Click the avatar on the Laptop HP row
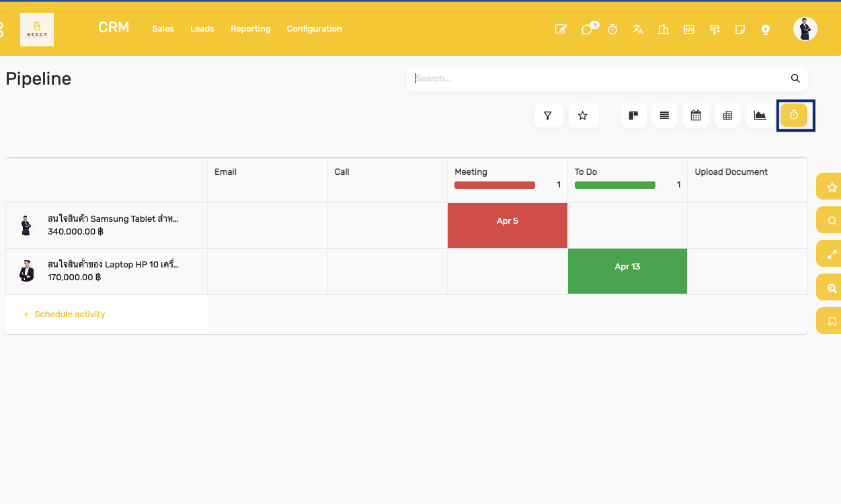Viewport: 841px width, 504px height. point(26,271)
